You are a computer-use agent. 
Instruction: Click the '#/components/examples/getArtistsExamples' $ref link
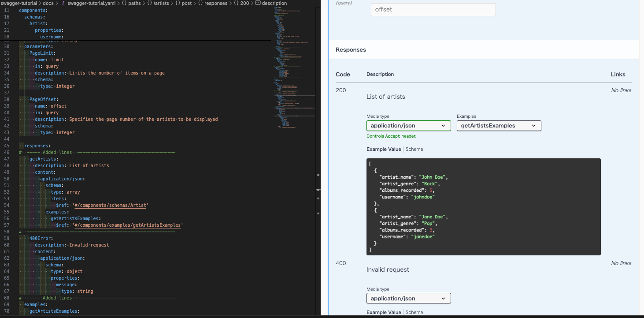click(x=128, y=225)
